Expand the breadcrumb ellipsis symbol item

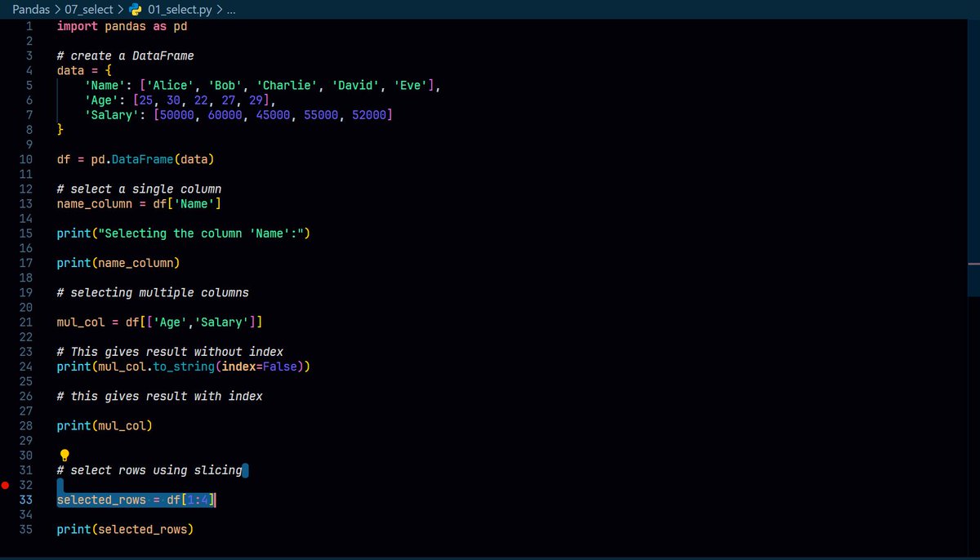point(229,9)
